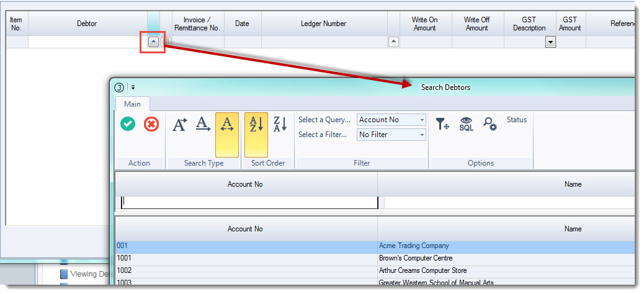The height and width of the screenshot is (294, 644).
Task: Open the Debtor search arrow button in grid
Action: click(153, 42)
